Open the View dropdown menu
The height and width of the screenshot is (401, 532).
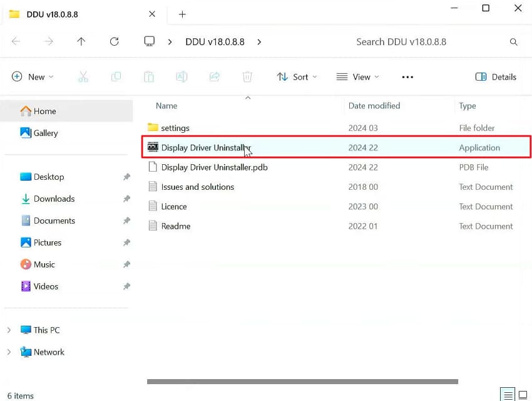pyautogui.click(x=357, y=77)
